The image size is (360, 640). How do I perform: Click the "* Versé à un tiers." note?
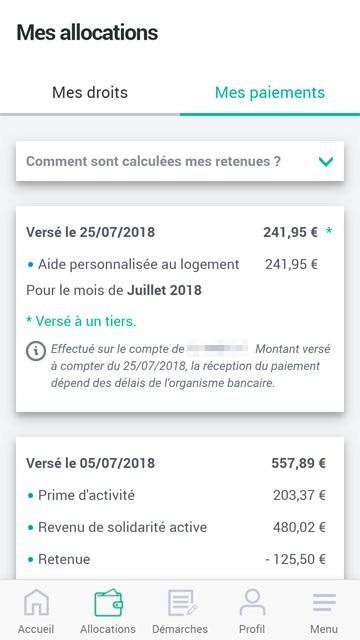click(81, 322)
